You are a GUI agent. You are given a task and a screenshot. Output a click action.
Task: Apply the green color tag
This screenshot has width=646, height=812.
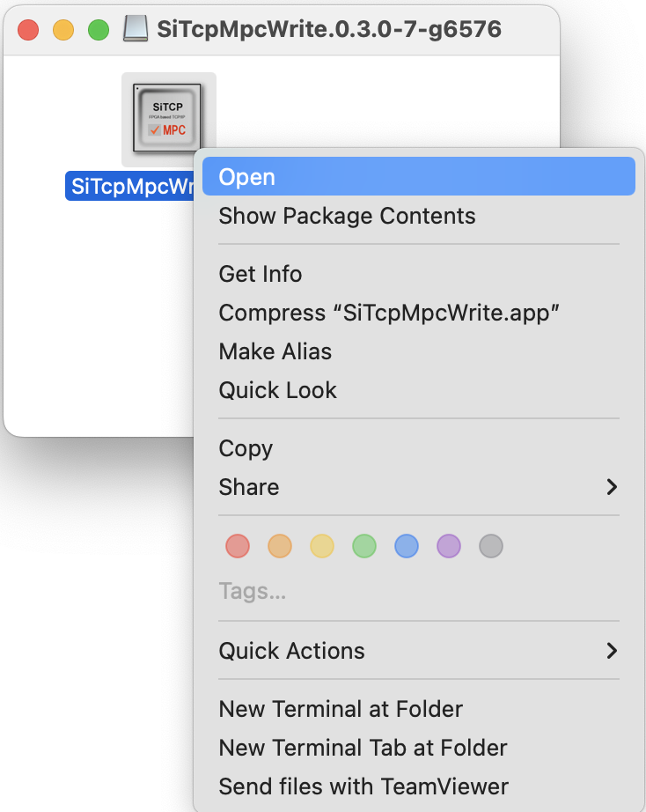click(x=364, y=546)
